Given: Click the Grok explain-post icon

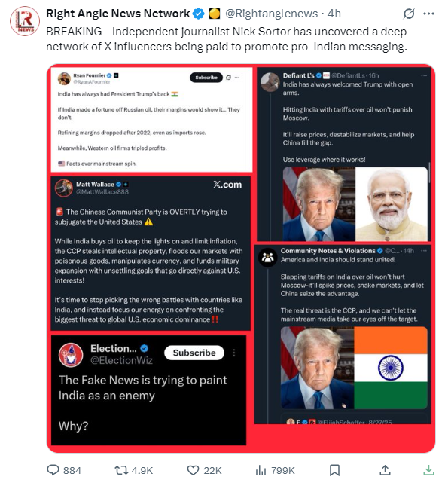Looking at the screenshot, I should (x=409, y=14).
